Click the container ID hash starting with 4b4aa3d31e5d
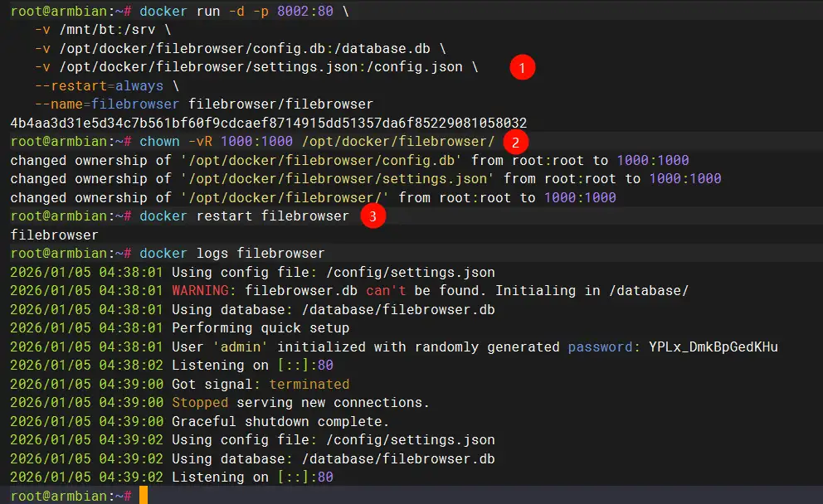Viewport: 823px width, 504px height. coord(268,123)
